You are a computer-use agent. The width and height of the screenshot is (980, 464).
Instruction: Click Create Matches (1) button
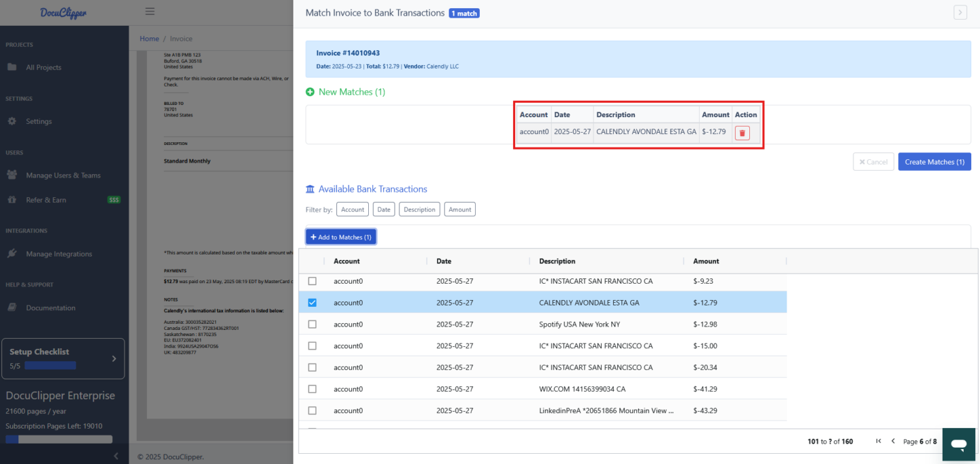[934, 162]
